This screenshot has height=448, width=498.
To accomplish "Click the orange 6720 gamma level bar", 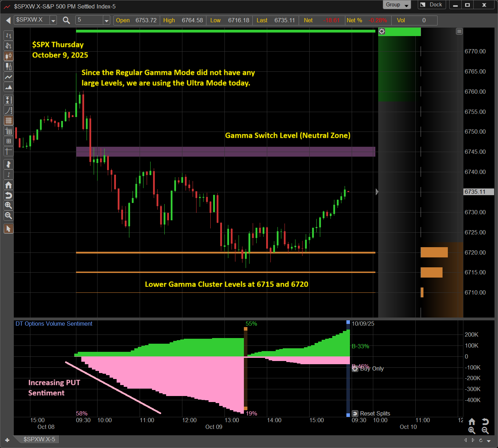I will 434,252.
